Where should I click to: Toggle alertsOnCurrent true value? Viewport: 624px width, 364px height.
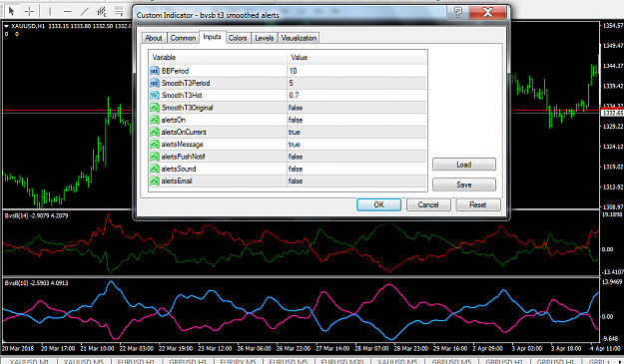pos(356,132)
